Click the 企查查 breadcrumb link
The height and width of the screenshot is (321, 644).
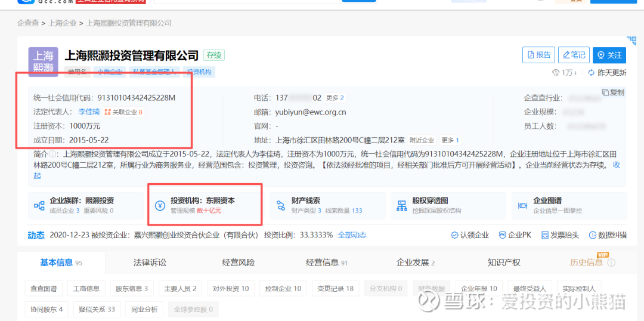coord(29,23)
